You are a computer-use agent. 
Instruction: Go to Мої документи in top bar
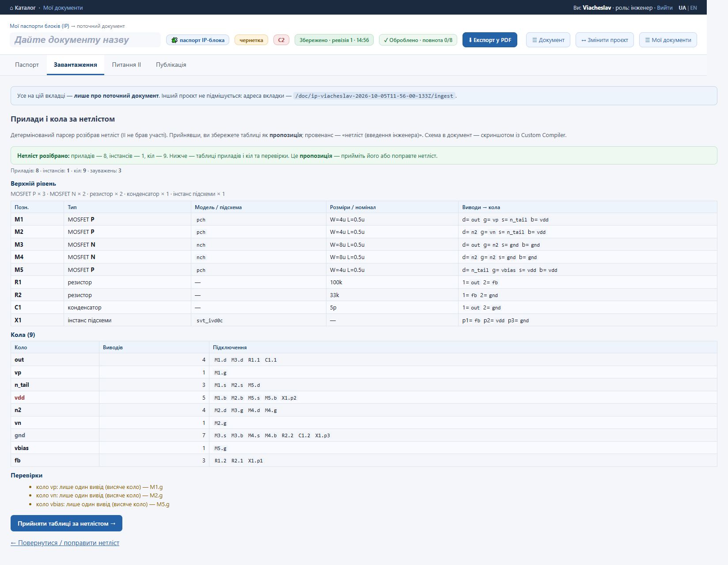63,8
